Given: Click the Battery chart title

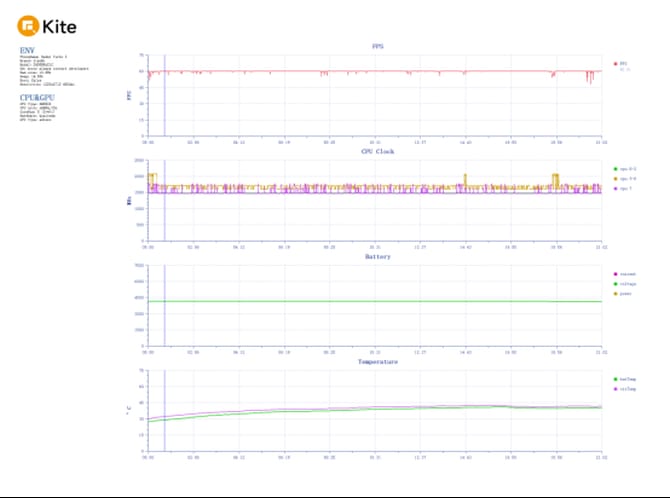Looking at the screenshot, I should tap(378, 256).
